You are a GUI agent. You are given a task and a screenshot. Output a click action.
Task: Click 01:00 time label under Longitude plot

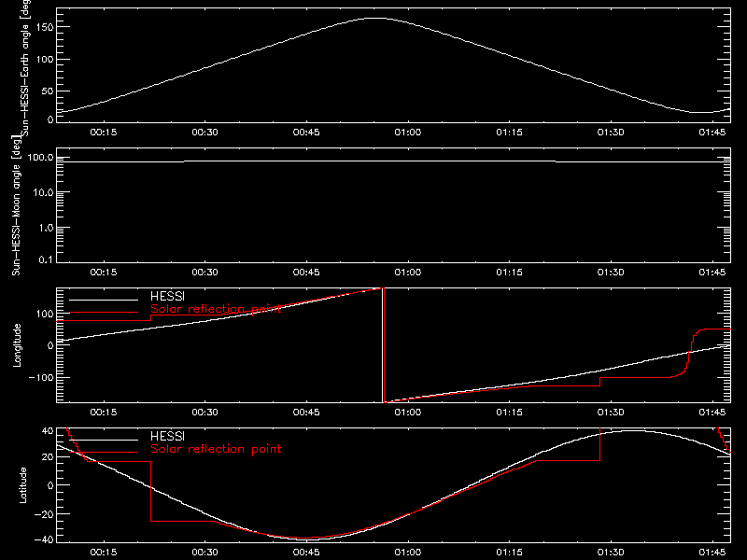pyautogui.click(x=408, y=413)
